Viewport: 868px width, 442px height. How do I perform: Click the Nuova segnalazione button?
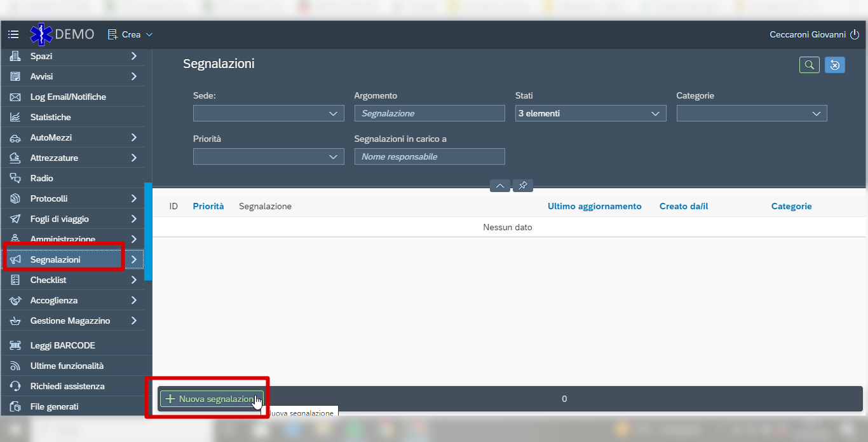212,399
